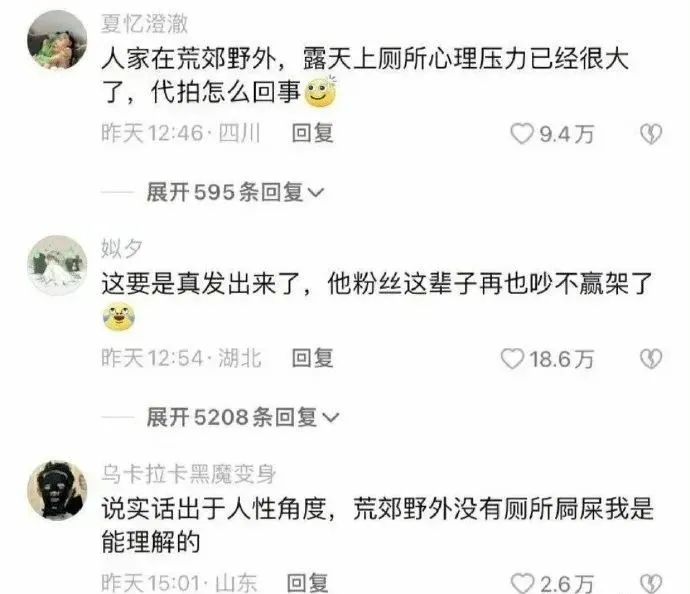Expand 595 replies
Image resolution: width=690 pixels, height=594 pixels.
tap(235, 192)
